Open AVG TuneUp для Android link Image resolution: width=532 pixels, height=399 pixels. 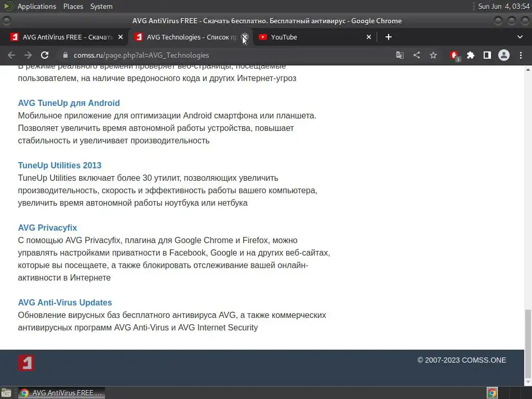pos(69,103)
